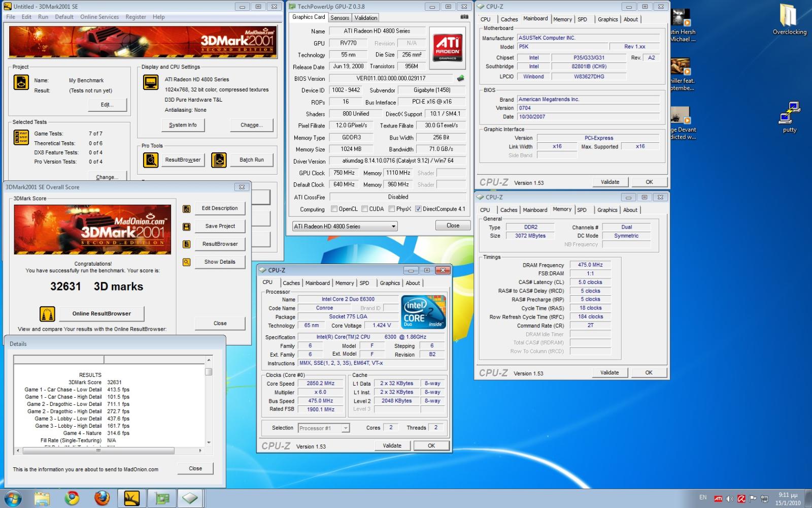Click the ATI Catalyst tray icon
Viewport: 812px width, 508px height.
718,499
